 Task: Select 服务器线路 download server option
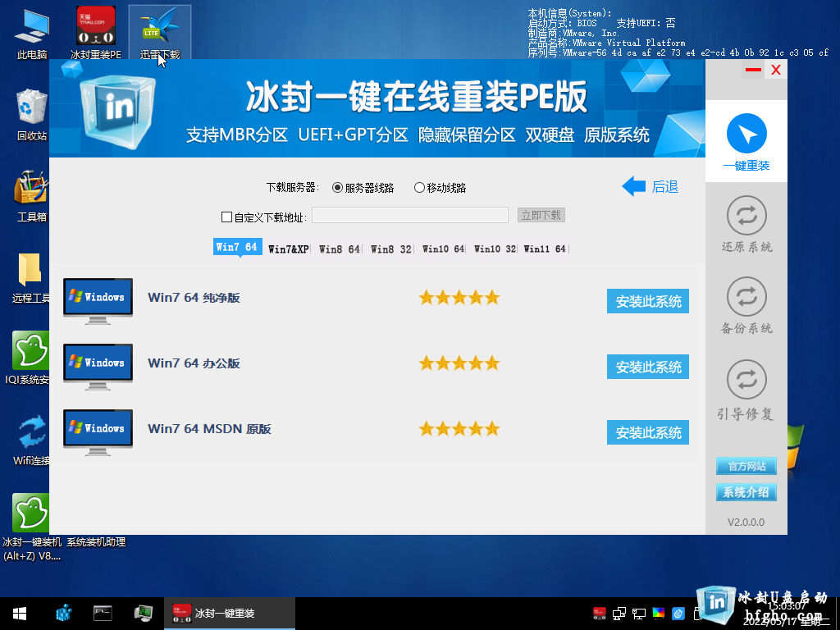click(x=363, y=188)
